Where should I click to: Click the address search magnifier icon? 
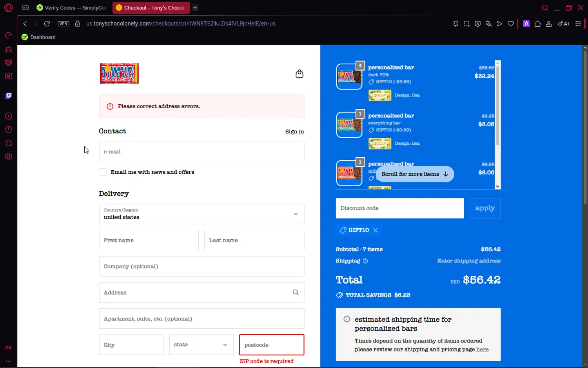coord(296,292)
